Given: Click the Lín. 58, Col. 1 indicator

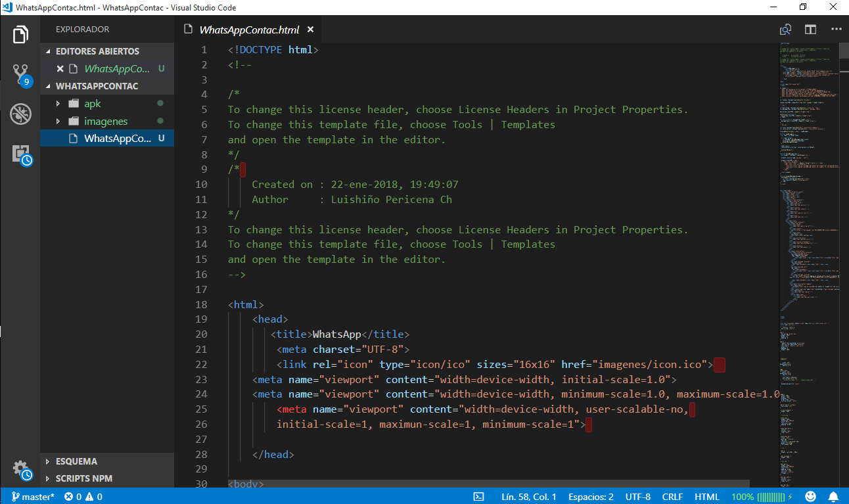Looking at the screenshot, I should pyautogui.click(x=528, y=497).
